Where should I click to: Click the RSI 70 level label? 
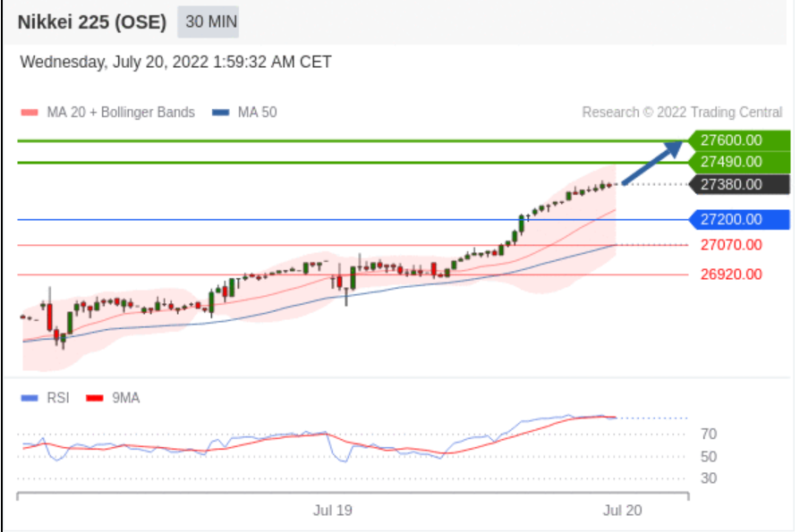709,435
